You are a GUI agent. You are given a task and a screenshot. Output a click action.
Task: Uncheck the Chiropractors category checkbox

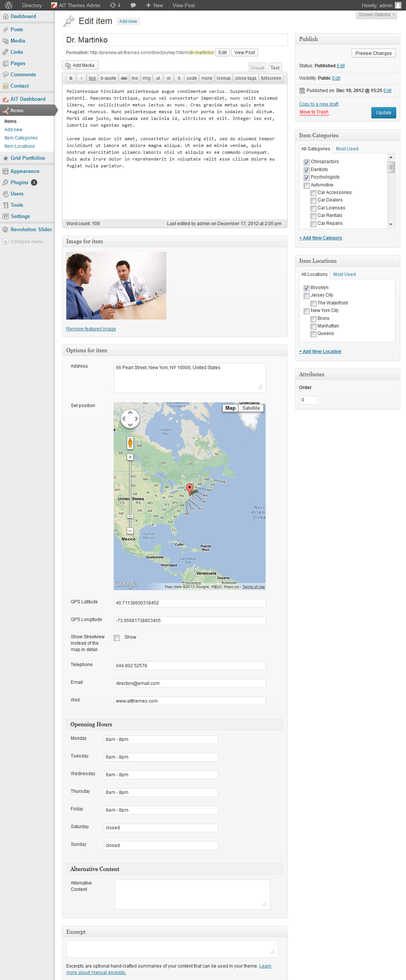pos(307,162)
